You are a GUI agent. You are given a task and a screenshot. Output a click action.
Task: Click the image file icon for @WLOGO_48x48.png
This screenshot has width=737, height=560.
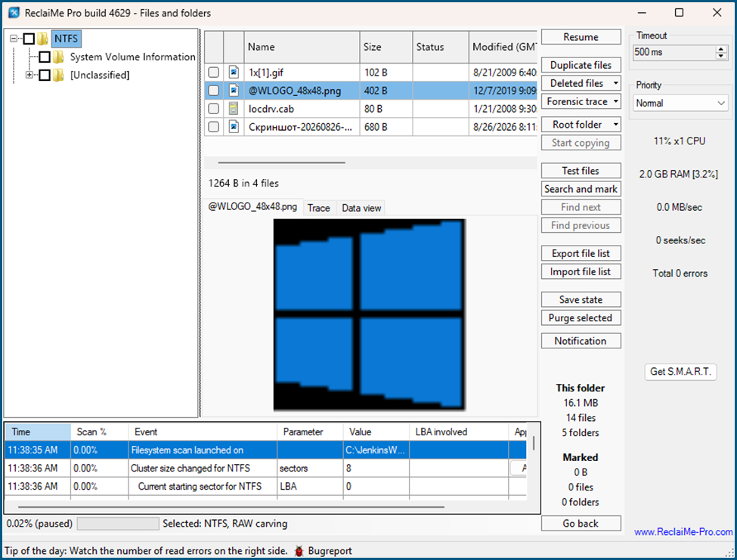234,90
